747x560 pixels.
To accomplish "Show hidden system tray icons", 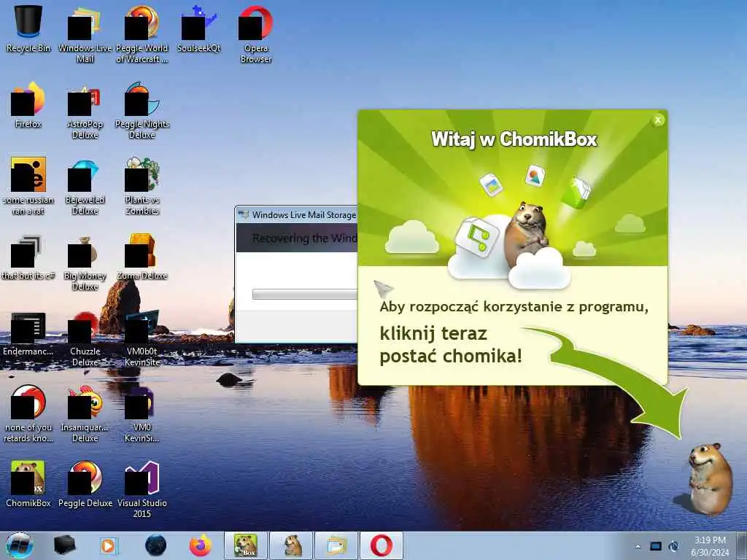I will pos(638,546).
